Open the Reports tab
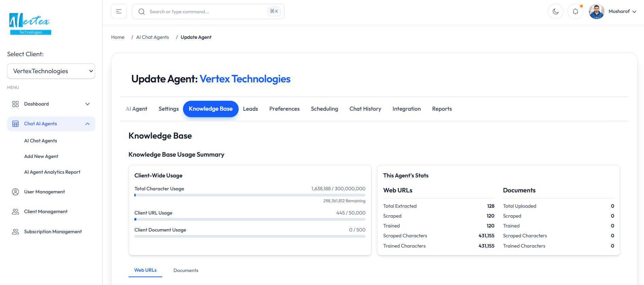Screen dimensions: 644x285 click(442, 109)
